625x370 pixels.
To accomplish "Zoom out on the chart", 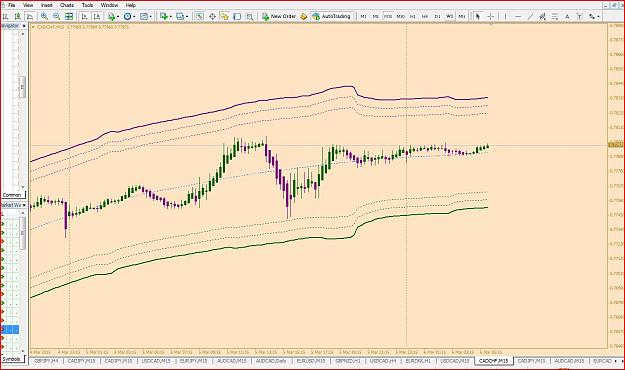I will click(57, 16).
